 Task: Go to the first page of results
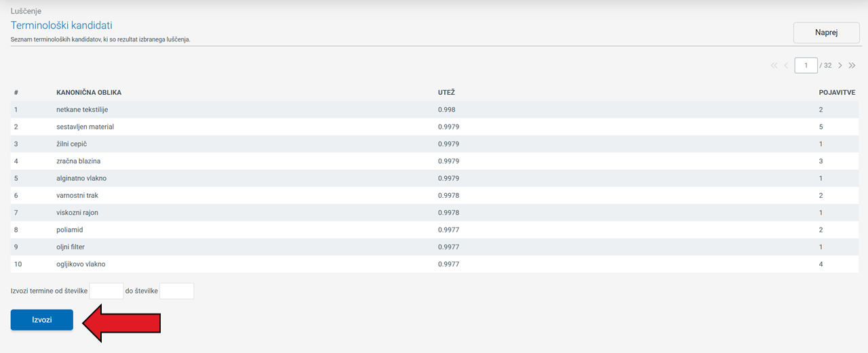pyautogui.click(x=774, y=66)
